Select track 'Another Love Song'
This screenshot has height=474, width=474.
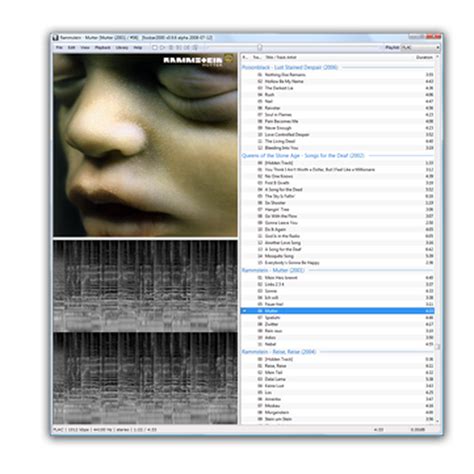click(337, 243)
